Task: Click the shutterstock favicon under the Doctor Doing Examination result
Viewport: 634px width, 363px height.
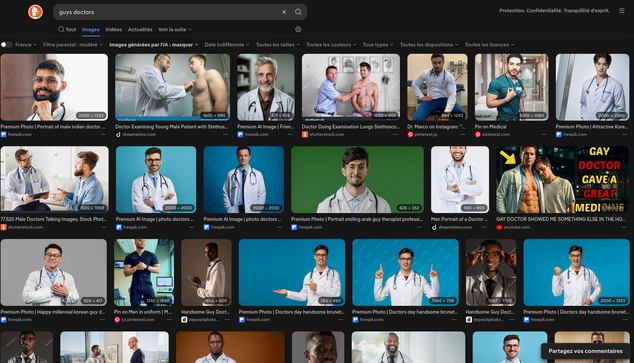Action: [305, 134]
